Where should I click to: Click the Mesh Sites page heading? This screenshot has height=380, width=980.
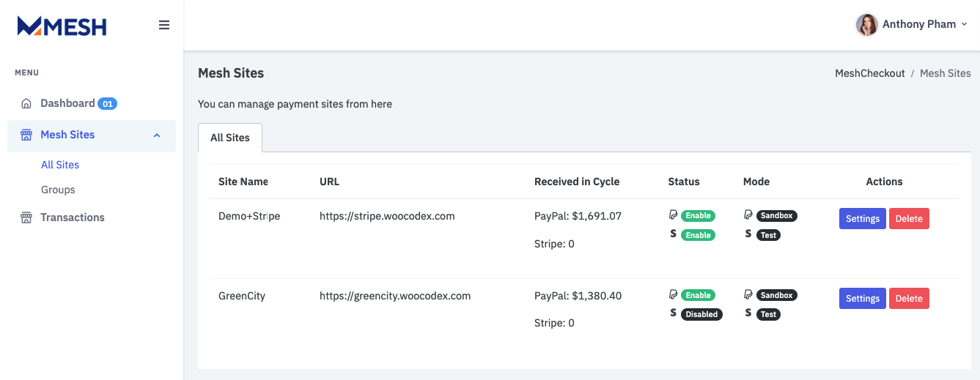(x=231, y=73)
